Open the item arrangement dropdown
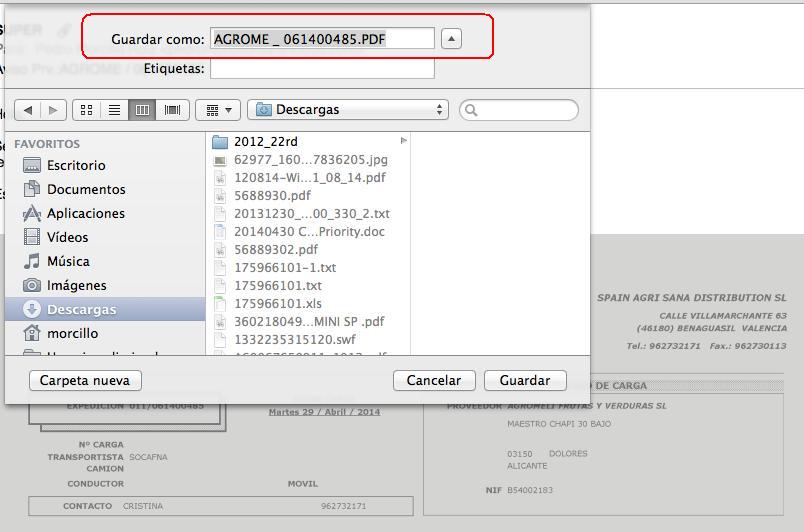The image size is (804, 532). pos(218,110)
